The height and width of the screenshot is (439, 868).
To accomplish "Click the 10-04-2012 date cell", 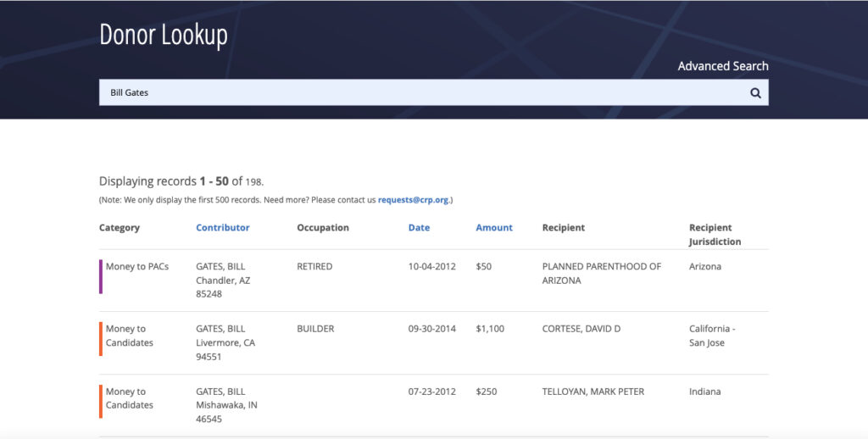I will click(431, 266).
